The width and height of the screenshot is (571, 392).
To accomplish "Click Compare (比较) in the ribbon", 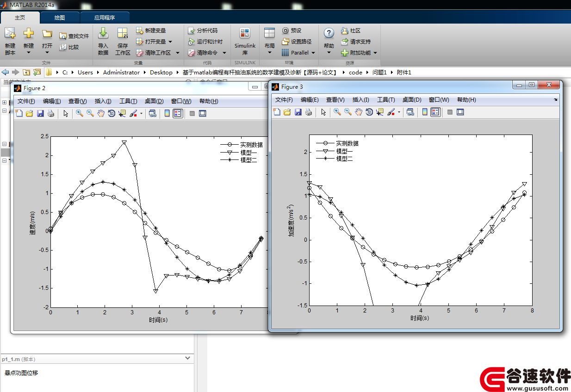I will pyautogui.click(x=69, y=47).
